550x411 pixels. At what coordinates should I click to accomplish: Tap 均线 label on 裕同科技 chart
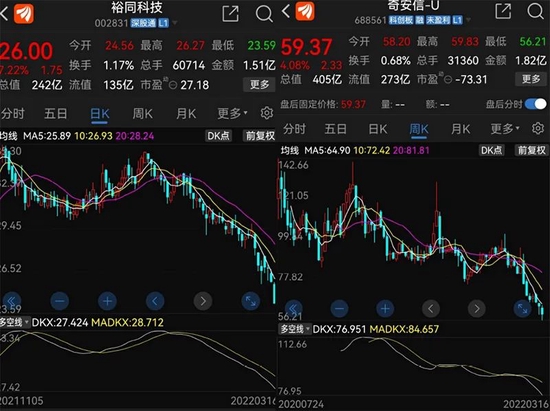pos(8,136)
